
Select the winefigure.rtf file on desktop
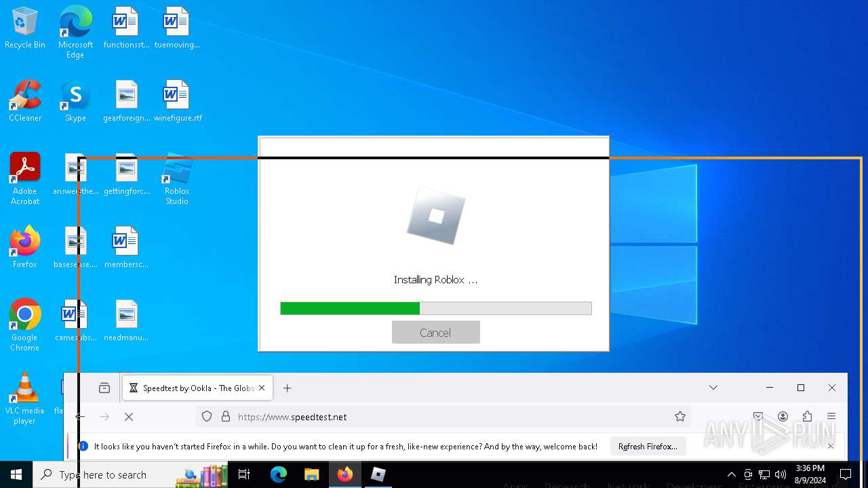[177, 102]
